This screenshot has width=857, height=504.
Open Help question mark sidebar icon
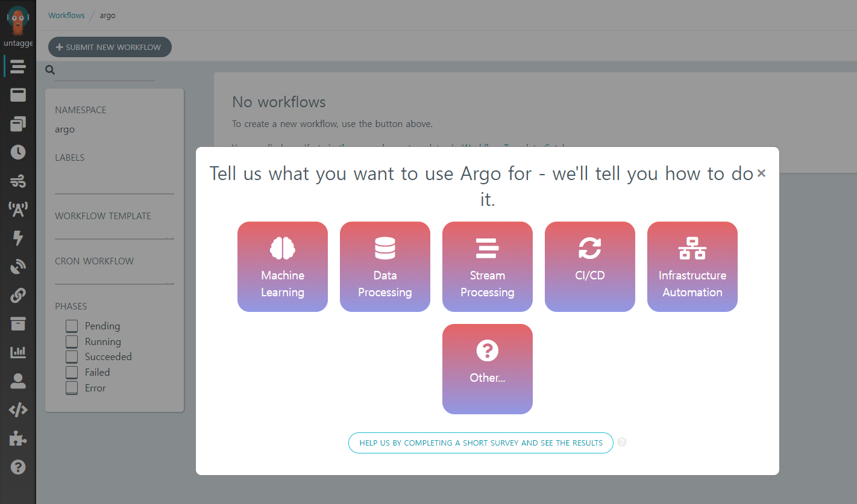pos(18,467)
